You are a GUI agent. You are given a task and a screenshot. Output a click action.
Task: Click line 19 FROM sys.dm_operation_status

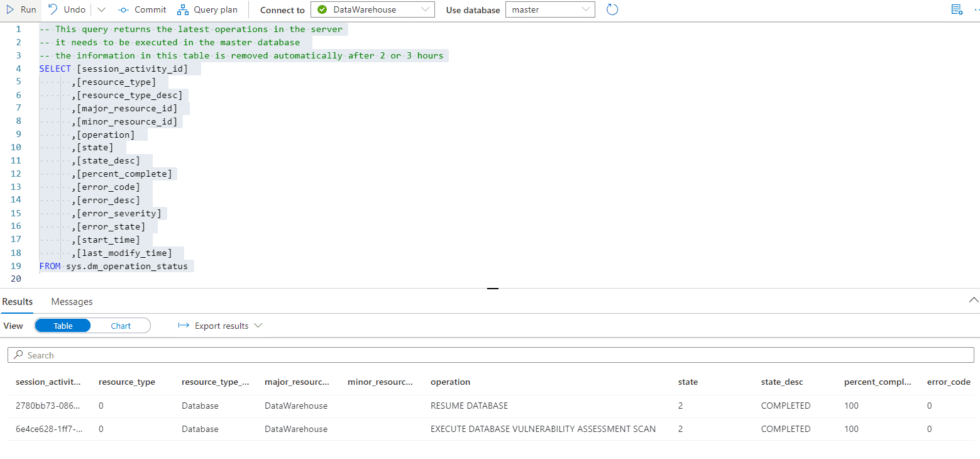click(x=113, y=266)
